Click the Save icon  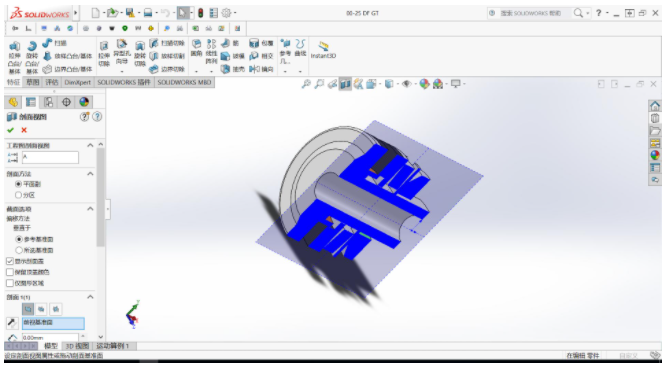(130, 13)
